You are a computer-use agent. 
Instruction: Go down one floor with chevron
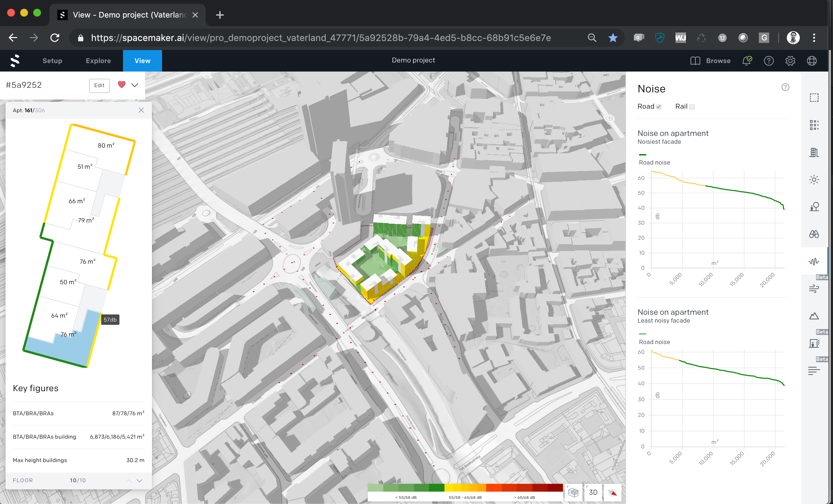(139, 480)
